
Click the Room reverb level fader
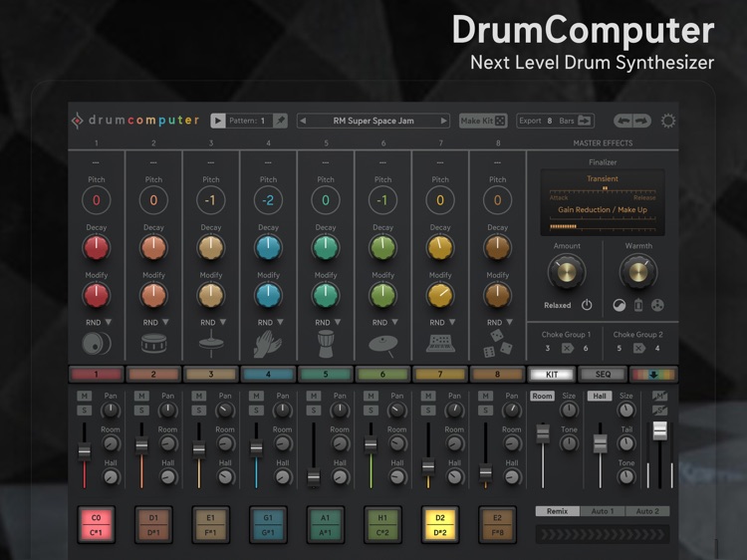click(543, 433)
